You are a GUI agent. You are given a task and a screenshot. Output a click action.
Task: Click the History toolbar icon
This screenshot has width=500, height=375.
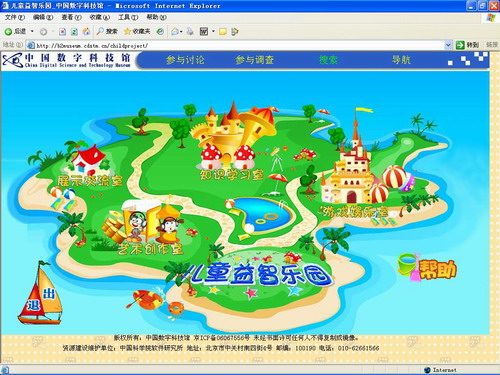[x=160, y=32]
